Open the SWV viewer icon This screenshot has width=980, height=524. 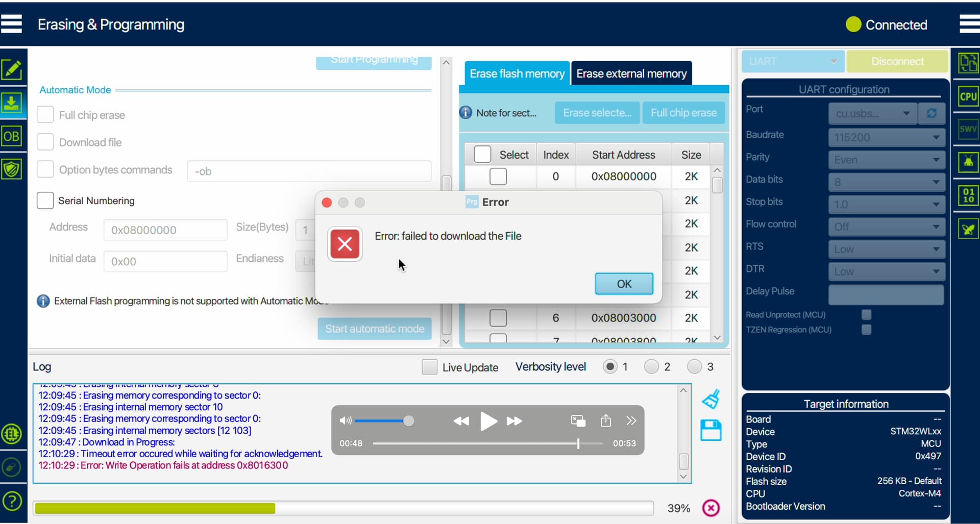[x=968, y=129]
